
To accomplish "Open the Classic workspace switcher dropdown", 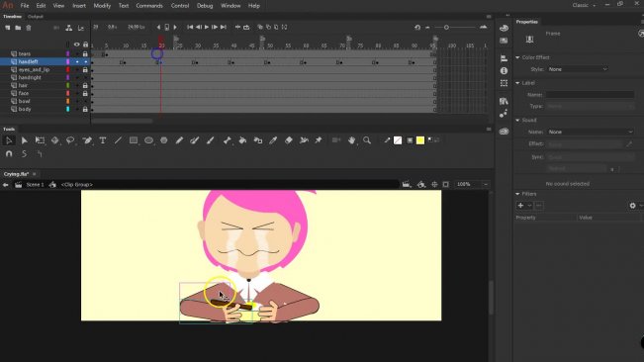I will pos(584,5).
